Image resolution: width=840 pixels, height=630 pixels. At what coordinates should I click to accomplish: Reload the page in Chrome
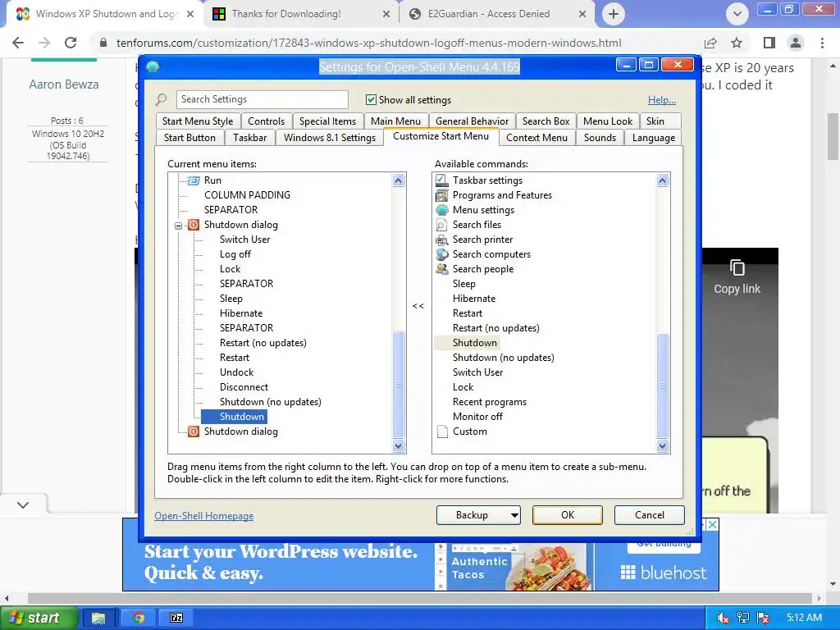[71, 43]
